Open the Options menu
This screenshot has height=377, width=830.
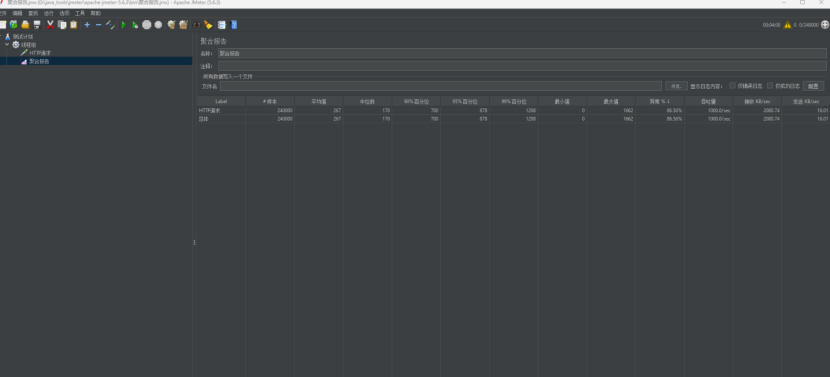tap(64, 13)
